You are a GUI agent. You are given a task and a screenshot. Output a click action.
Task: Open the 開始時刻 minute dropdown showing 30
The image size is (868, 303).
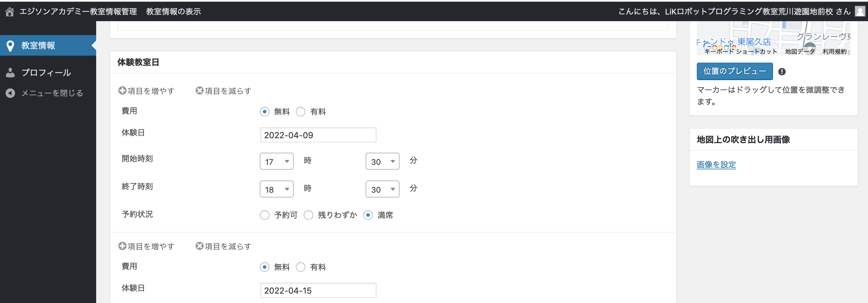[x=383, y=161]
